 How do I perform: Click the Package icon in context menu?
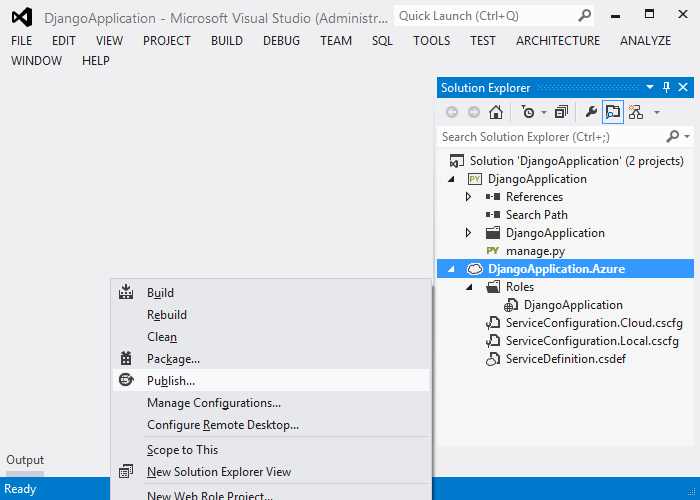[x=126, y=358]
